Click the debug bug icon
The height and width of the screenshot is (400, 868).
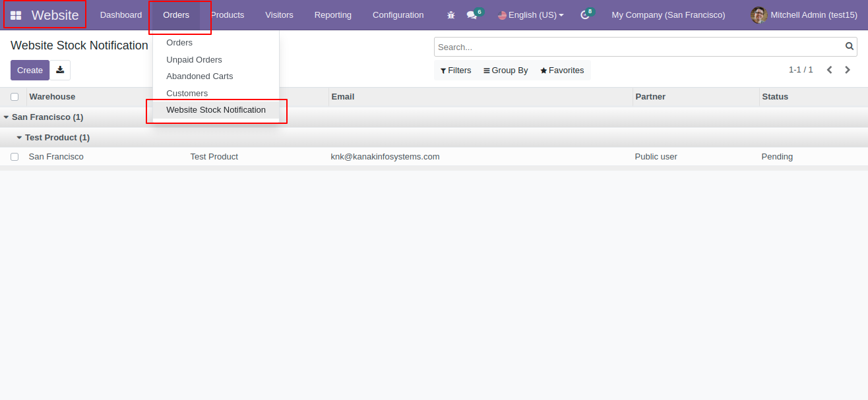click(451, 15)
